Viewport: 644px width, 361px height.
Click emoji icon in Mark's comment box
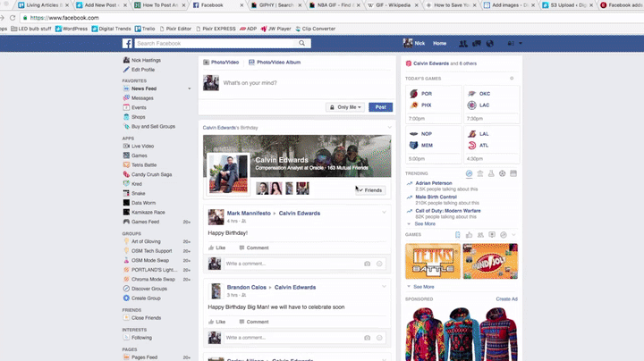[x=379, y=264]
